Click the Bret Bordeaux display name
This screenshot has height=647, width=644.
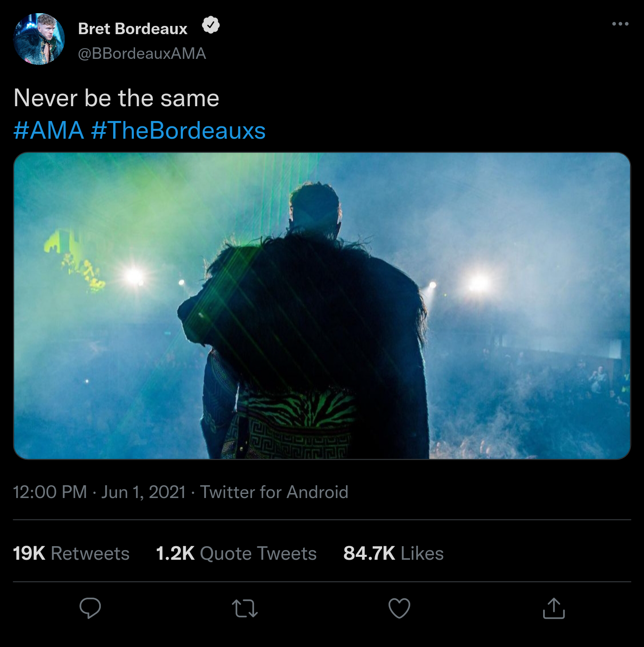[133, 29]
